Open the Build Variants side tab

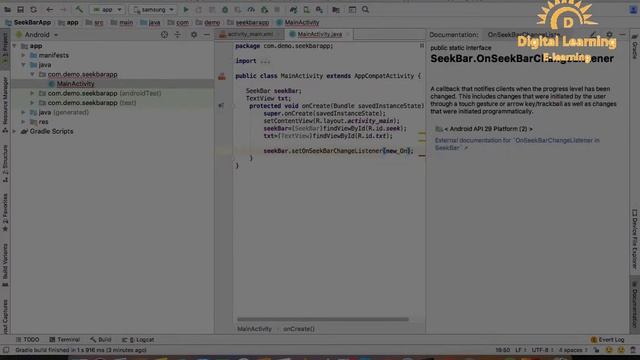5,265
